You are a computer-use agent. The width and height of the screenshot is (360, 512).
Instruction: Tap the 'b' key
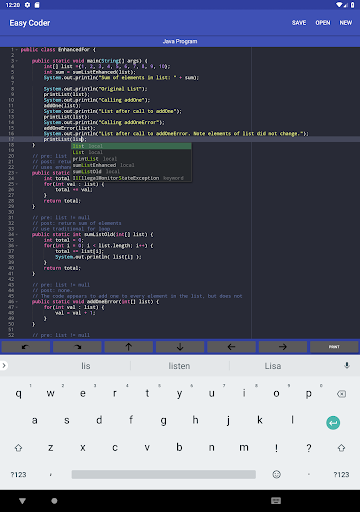point(179,448)
